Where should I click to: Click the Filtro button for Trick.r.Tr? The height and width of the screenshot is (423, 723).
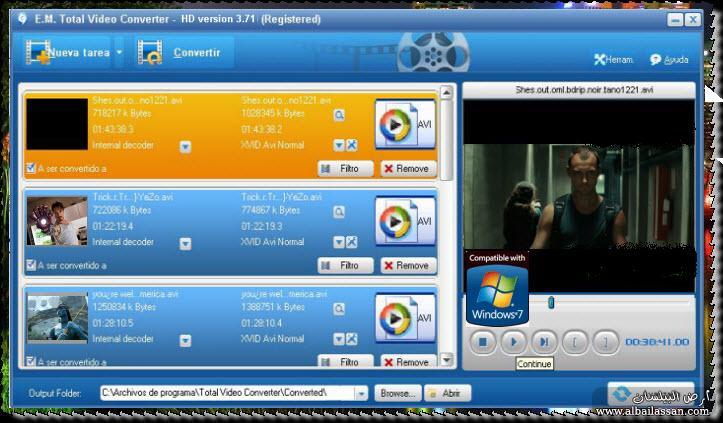345,266
